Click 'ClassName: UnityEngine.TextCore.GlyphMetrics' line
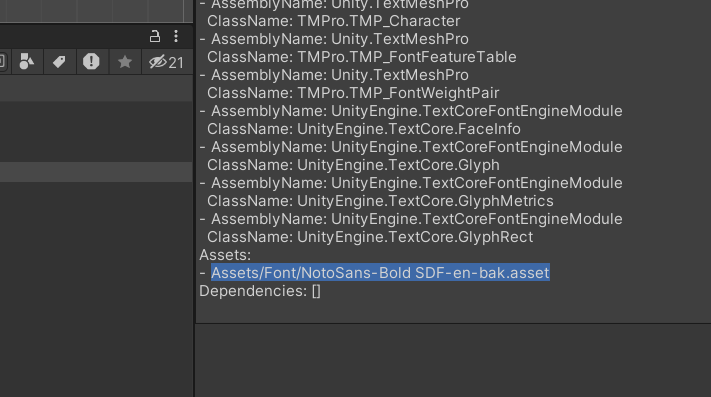The width and height of the screenshot is (711, 397). [380, 201]
